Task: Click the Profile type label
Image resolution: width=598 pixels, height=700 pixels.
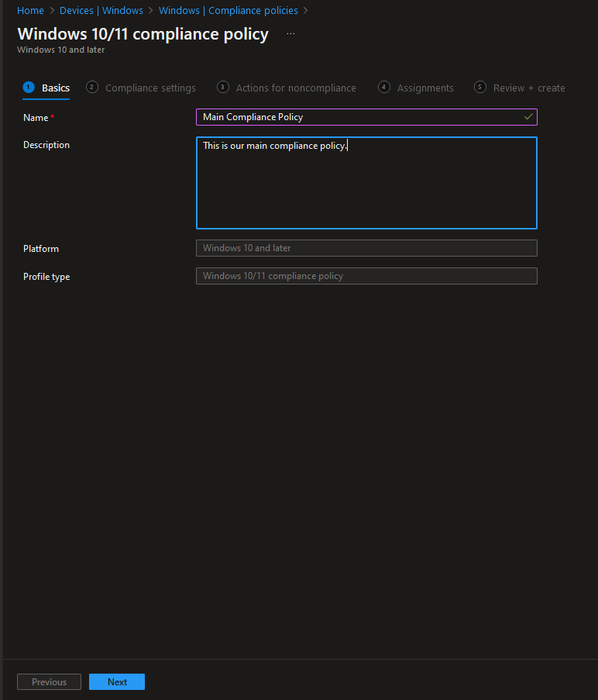Action: click(x=46, y=277)
